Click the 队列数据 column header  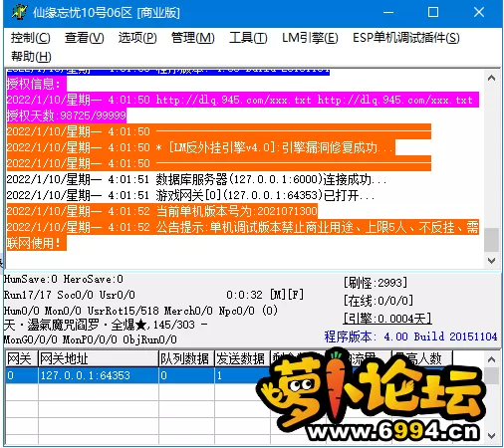coord(186,358)
